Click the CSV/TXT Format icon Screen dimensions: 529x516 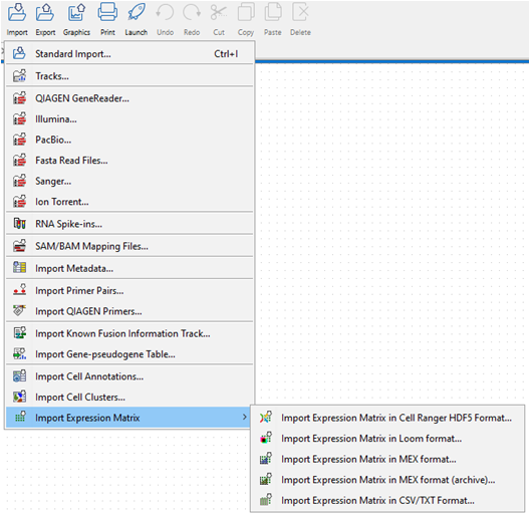[266, 500]
